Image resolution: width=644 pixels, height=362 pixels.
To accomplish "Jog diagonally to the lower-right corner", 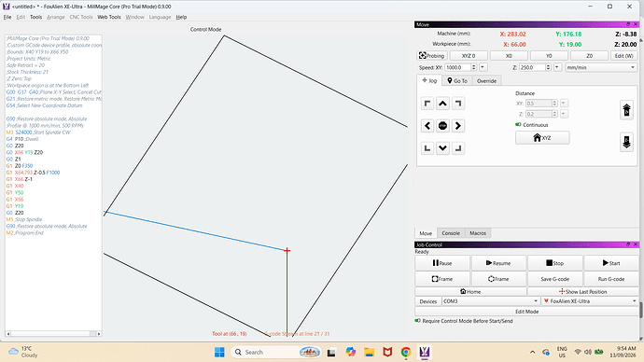I will coord(458,147).
